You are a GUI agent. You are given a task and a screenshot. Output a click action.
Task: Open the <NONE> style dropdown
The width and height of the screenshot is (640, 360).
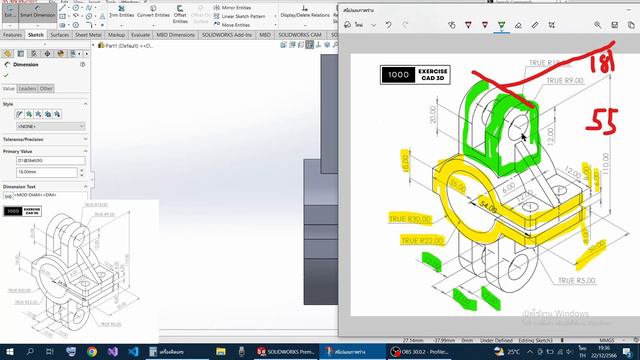pyautogui.click(x=51, y=127)
